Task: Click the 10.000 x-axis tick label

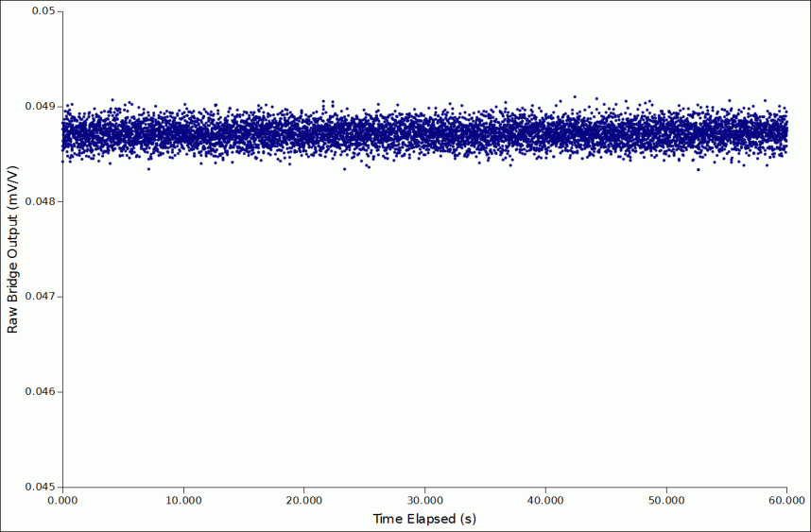Action: coord(183,501)
